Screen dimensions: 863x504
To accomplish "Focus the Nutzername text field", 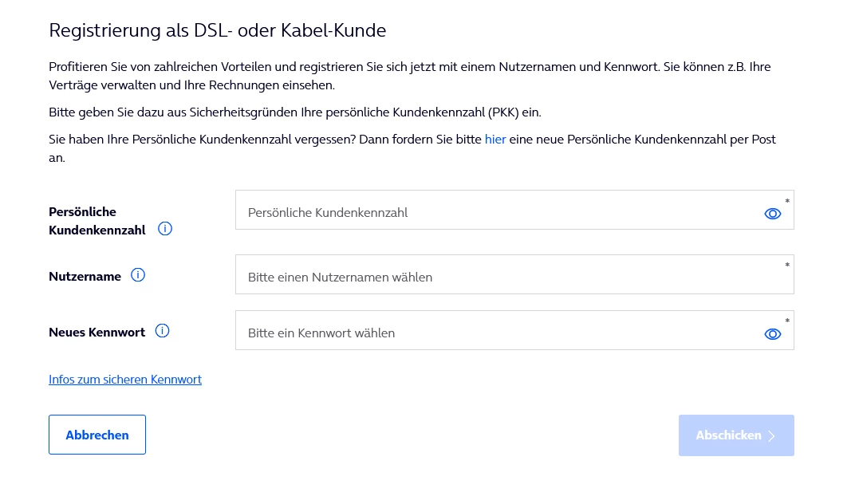I will point(495,277).
